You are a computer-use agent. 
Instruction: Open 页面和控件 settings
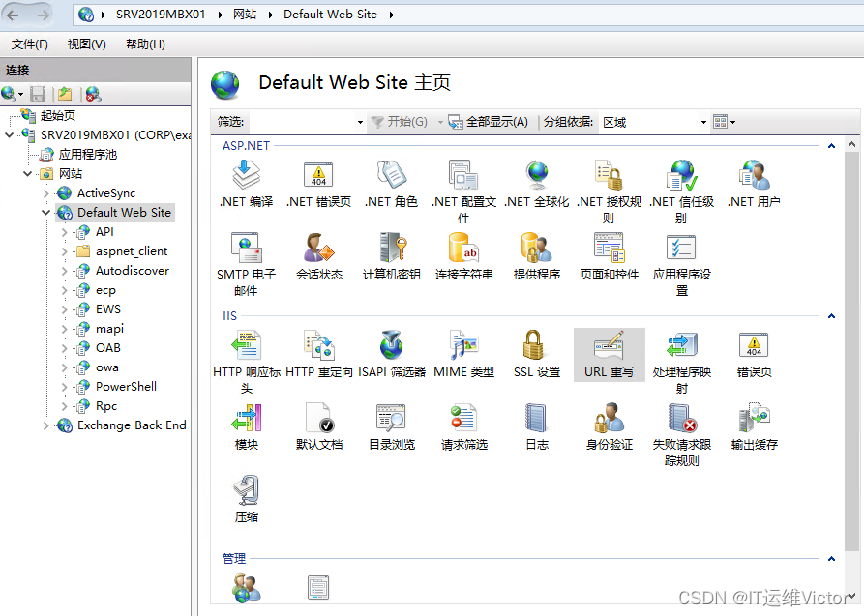(x=609, y=256)
